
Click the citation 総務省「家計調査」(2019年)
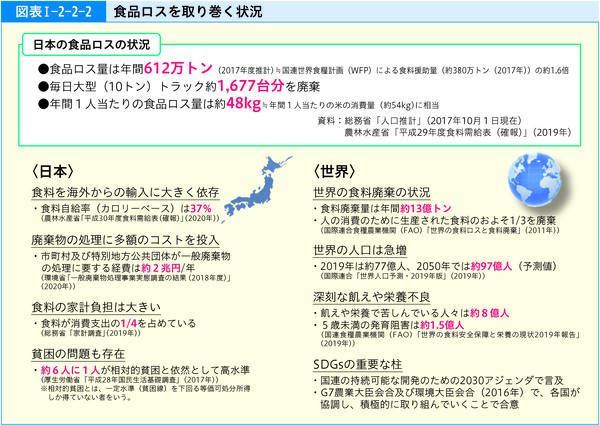coord(90,333)
